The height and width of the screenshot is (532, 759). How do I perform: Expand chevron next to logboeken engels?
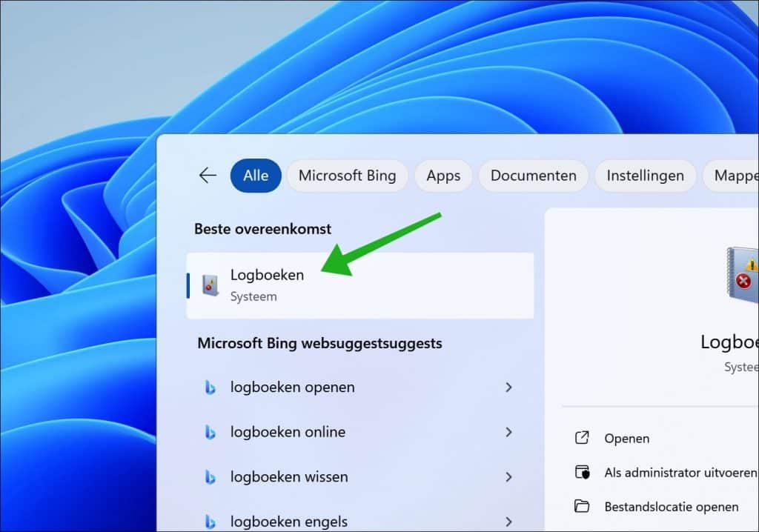[508, 522]
